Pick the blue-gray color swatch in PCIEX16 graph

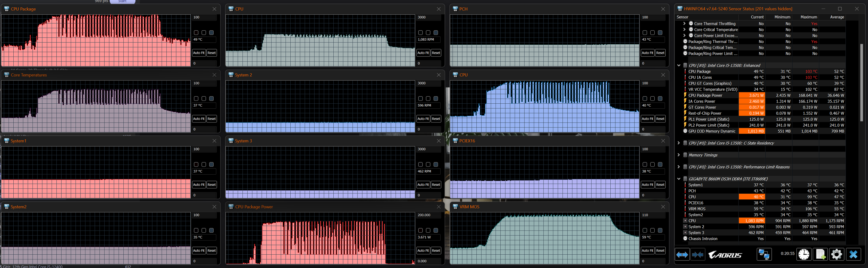tap(660, 165)
